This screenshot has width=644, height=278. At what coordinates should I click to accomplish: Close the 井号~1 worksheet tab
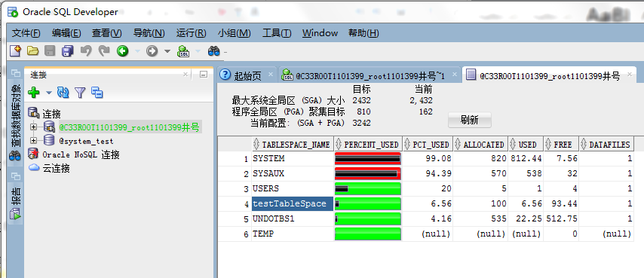(x=454, y=75)
